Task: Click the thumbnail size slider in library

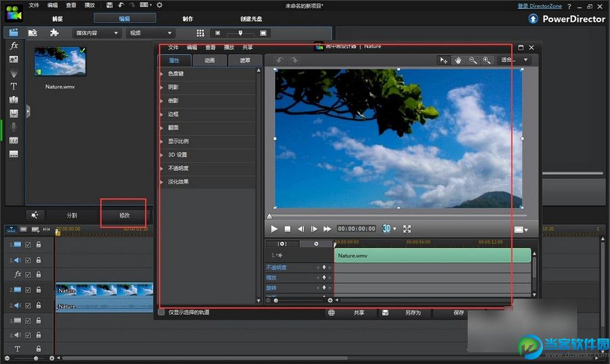Action: coord(239,33)
